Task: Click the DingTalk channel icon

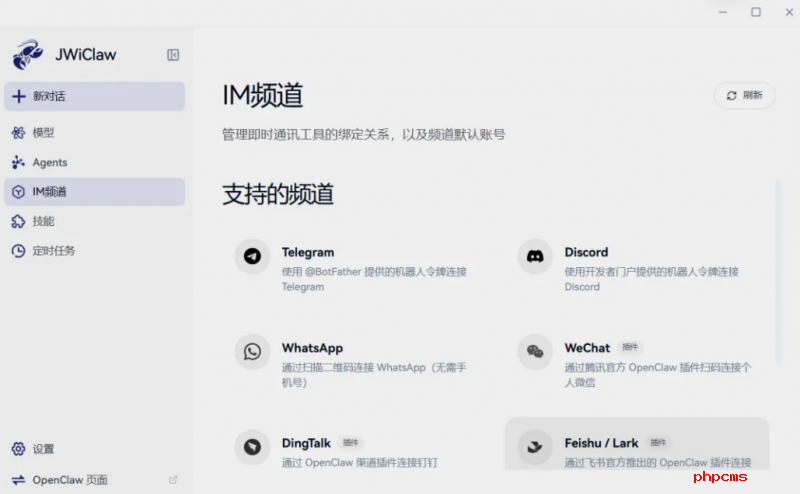Action: pos(253,447)
